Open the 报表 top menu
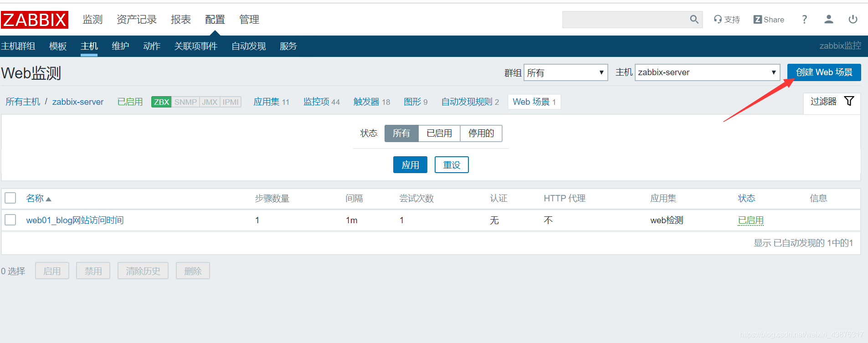This screenshot has width=868, height=343. (181, 20)
